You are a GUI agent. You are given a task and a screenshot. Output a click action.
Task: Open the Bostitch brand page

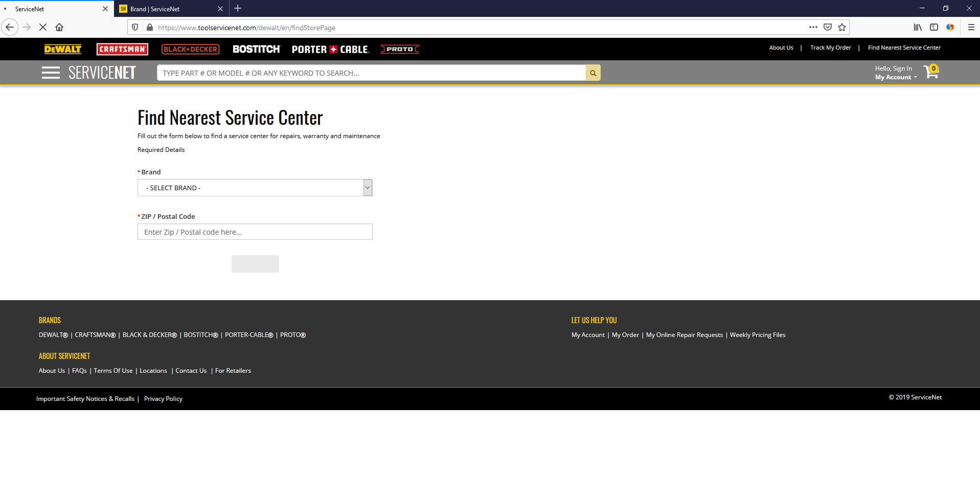(x=256, y=49)
